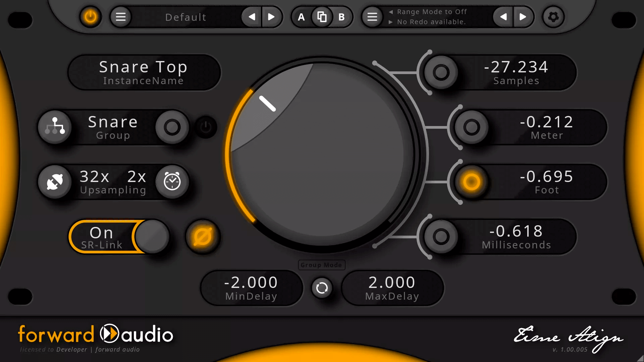Select Milliseconds unit radio button
The image size is (644, 362).
point(441,237)
